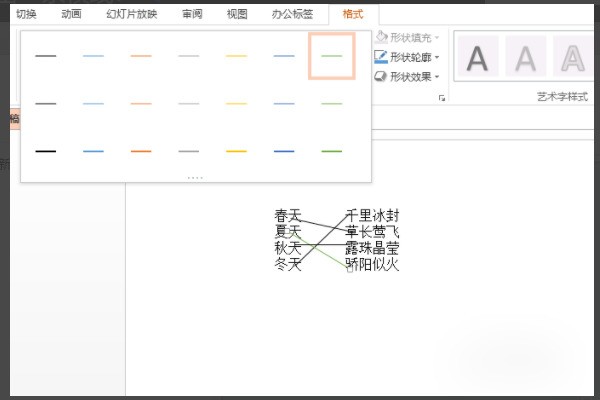Click the text 秋天 on slide

pos(288,248)
